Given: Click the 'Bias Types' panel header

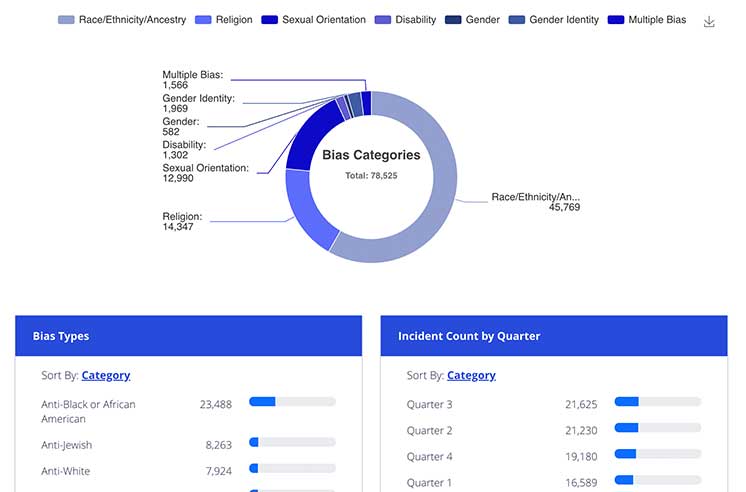Looking at the screenshot, I should [x=188, y=336].
